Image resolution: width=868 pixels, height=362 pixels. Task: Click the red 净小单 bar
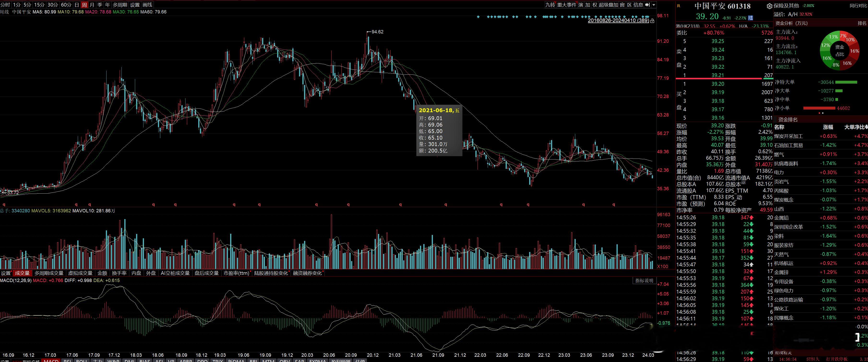click(x=820, y=108)
